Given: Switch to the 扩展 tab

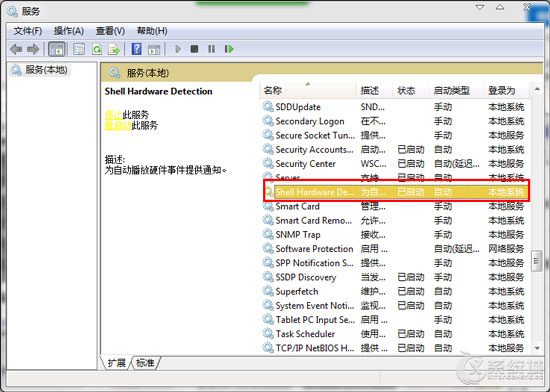Looking at the screenshot, I should click(x=116, y=363).
